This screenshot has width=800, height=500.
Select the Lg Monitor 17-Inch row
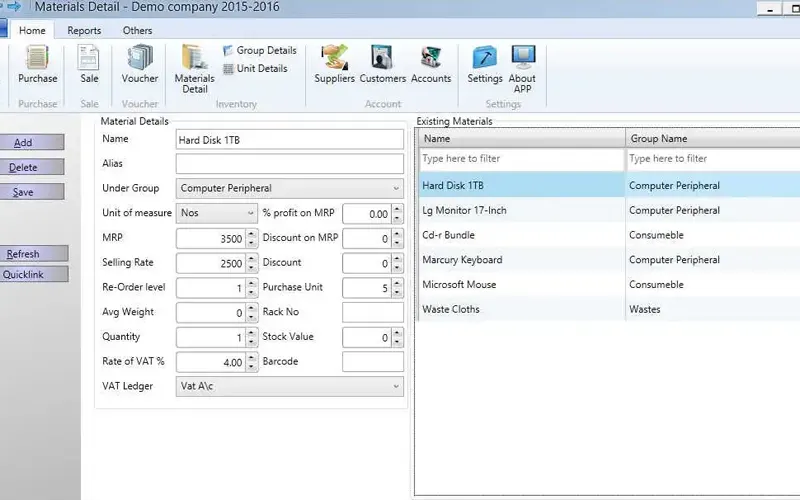coord(609,210)
